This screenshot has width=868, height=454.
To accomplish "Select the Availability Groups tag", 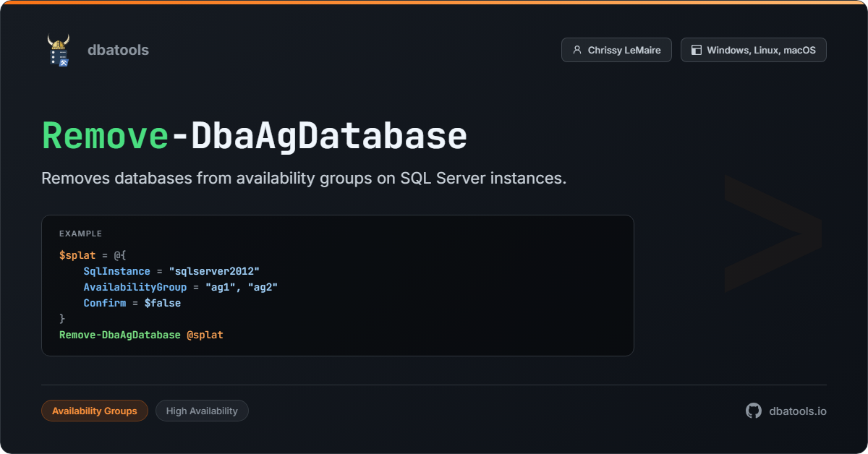I will pos(95,411).
